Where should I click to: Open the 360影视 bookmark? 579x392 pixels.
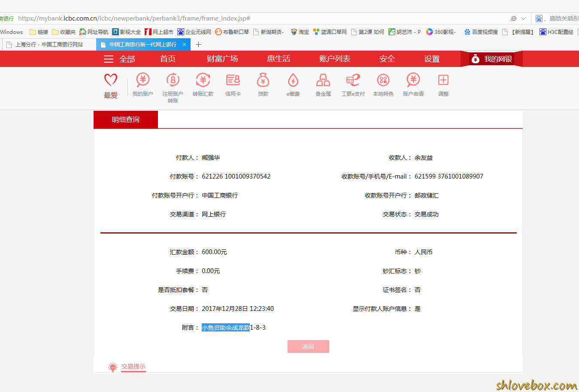point(441,32)
